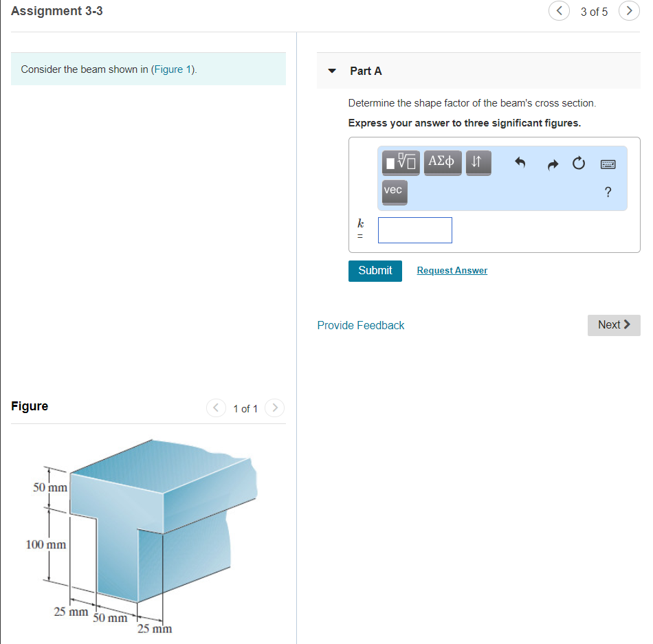Click the redo arrow in the equation toolbar
The height and width of the screenshot is (644, 653).
tap(553, 164)
